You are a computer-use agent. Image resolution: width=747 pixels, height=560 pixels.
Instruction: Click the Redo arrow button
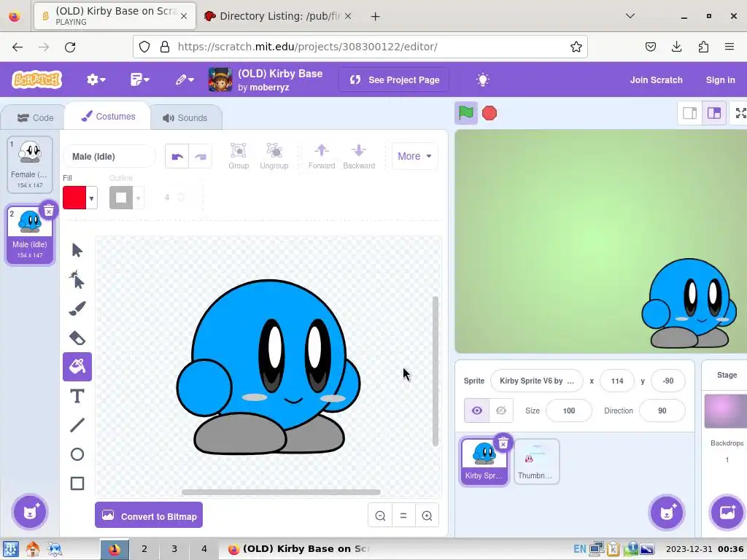(201, 156)
